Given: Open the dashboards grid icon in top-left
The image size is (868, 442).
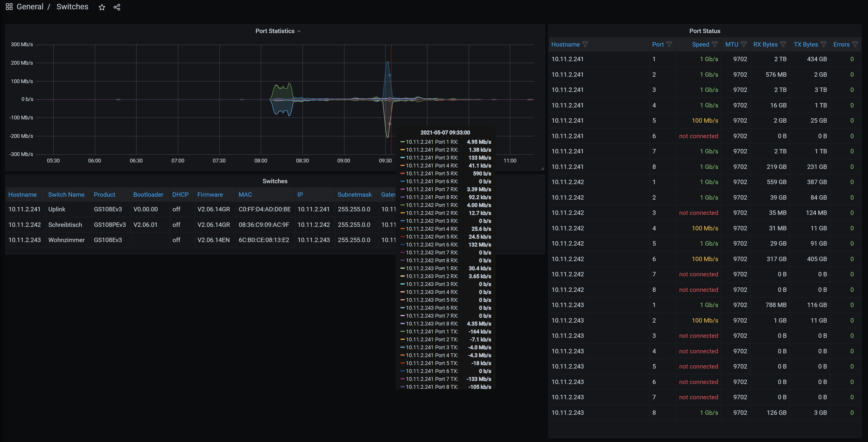Looking at the screenshot, I should tap(9, 6).
